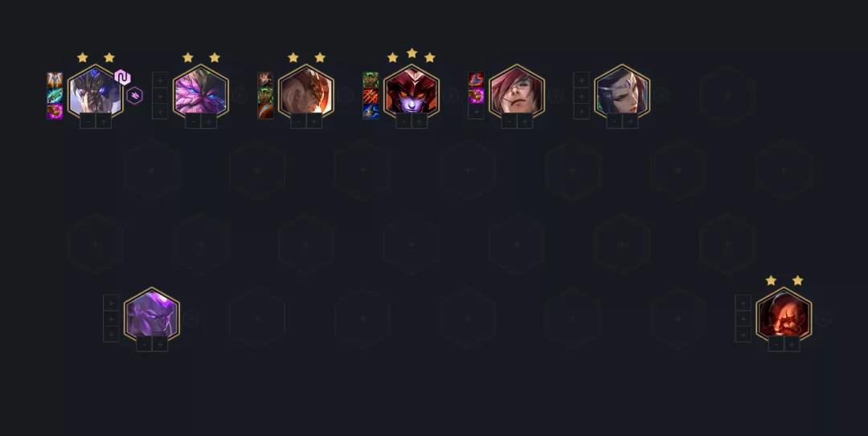Add item in top empty slot of pink leafy champion

(x=160, y=80)
